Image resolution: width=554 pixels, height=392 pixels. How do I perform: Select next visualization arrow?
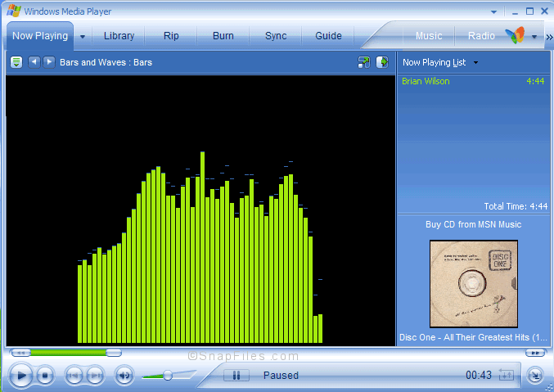[49, 62]
